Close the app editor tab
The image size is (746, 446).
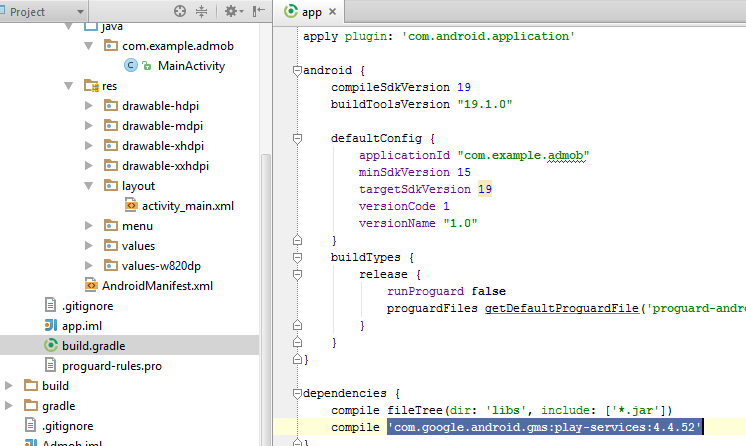click(x=332, y=12)
